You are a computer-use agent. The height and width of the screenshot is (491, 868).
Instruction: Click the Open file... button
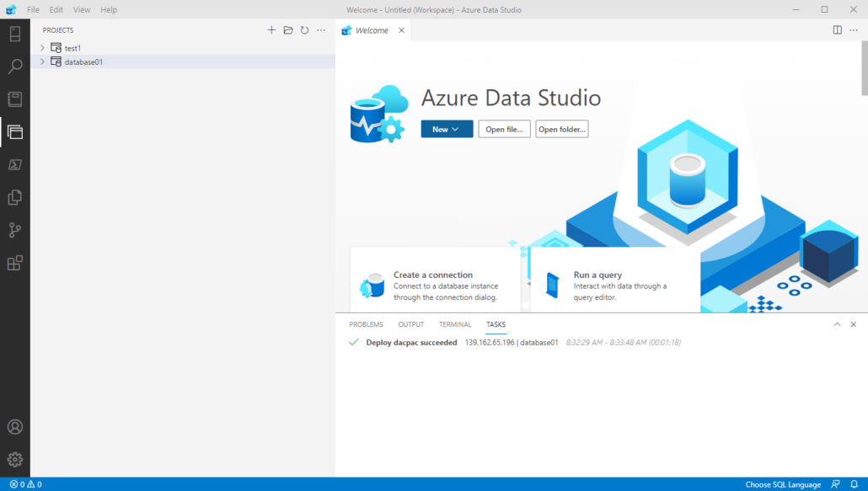pos(504,129)
